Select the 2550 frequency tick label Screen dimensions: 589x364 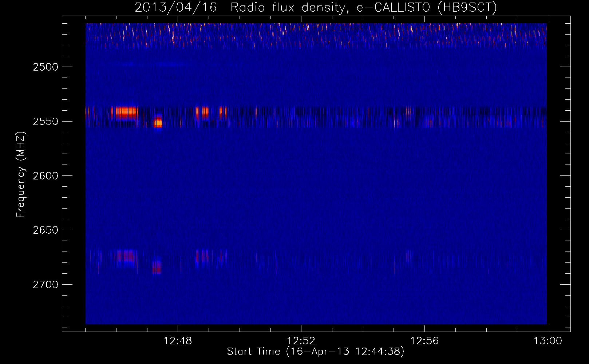tap(46, 122)
